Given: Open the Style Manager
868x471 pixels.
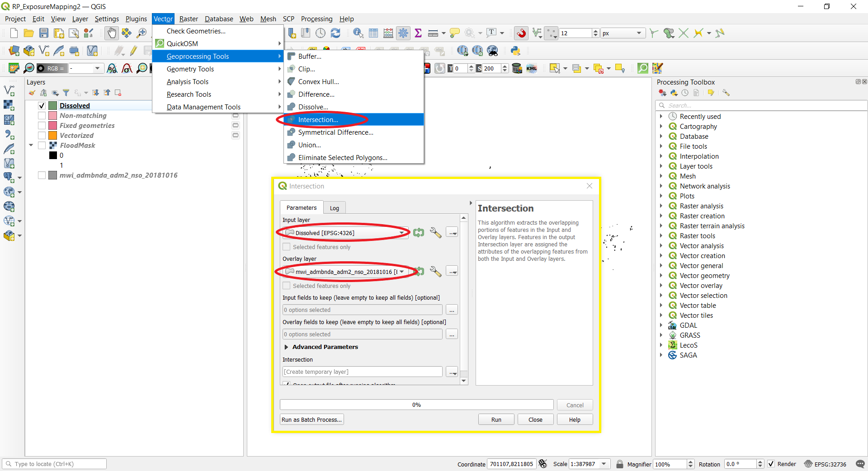Looking at the screenshot, I should 89,33.
